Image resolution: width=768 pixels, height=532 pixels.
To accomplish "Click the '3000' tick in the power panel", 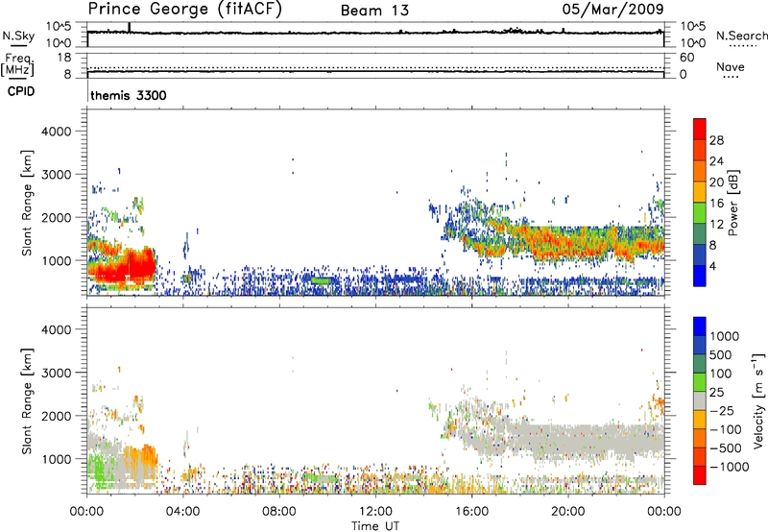I will (56, 175).
